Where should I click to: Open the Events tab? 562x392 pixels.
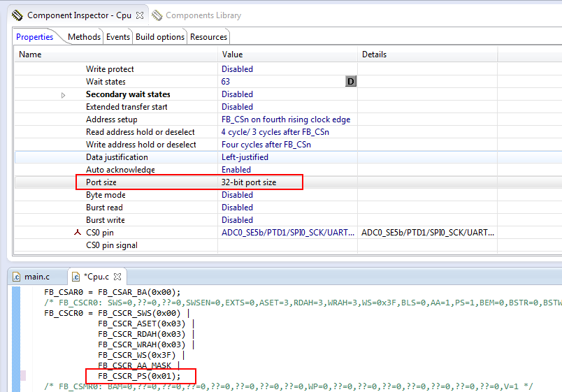(118, 37)
